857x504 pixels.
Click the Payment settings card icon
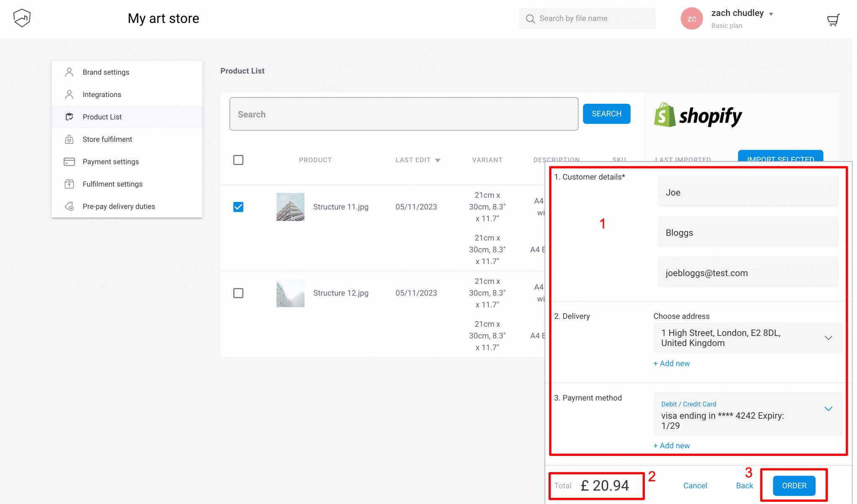(69, 161)
